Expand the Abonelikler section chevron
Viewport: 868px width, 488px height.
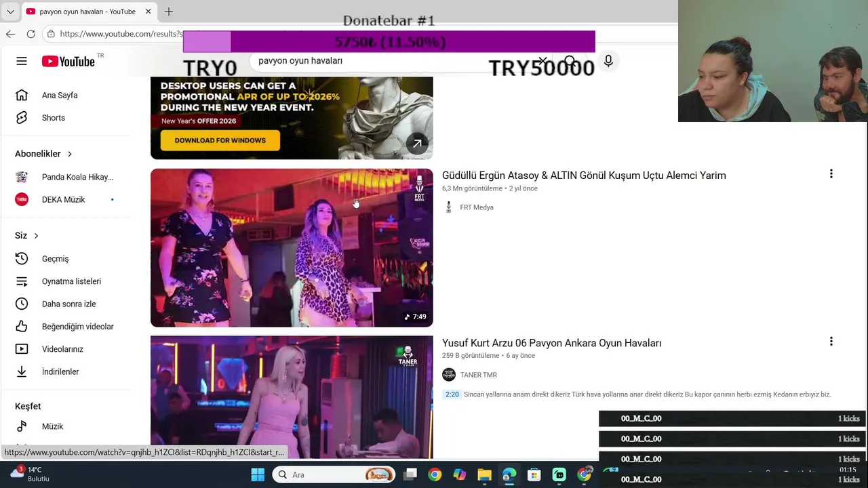(x=69, y=154)
